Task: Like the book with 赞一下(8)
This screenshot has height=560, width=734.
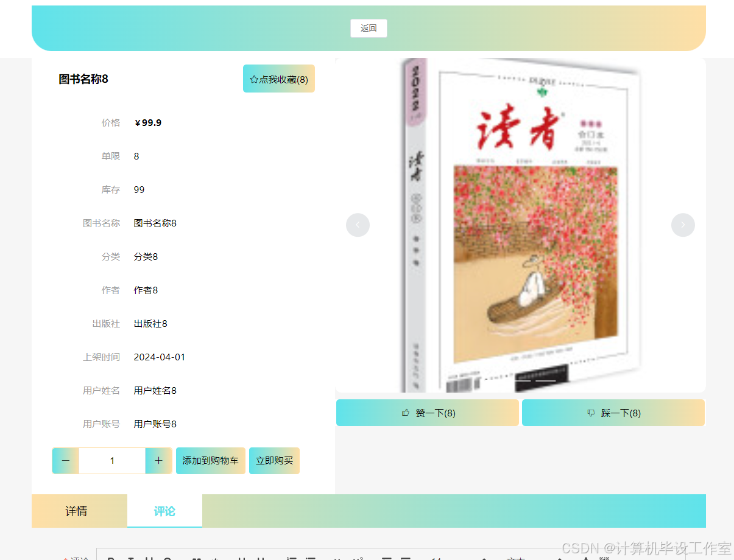Action: click(x=428, y=413)
